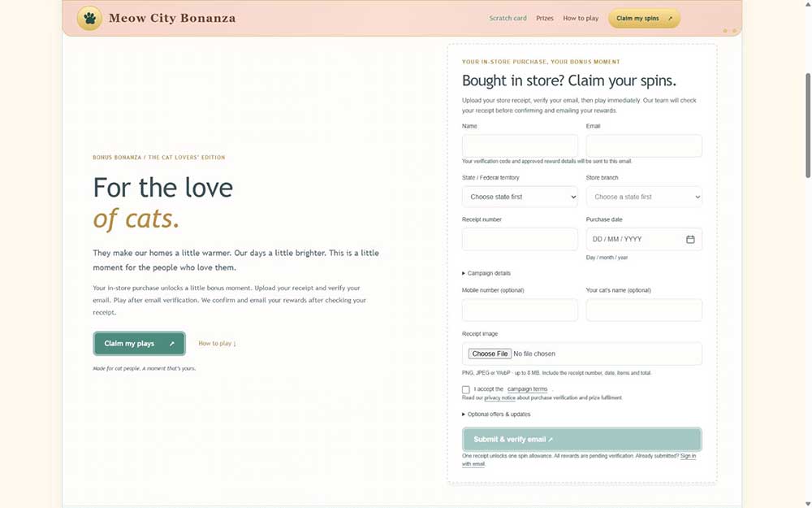Click the 'of cats.' golden heading text
This screenshot has width=812, height=508.
click(136, 218)
